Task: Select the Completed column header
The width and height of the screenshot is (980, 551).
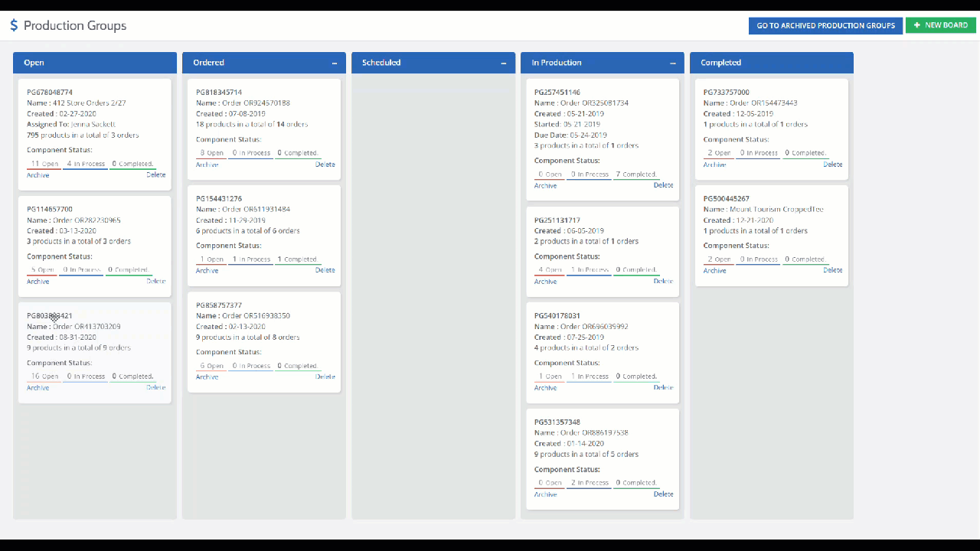Action: pyautogui.click(x=720, y=63)
